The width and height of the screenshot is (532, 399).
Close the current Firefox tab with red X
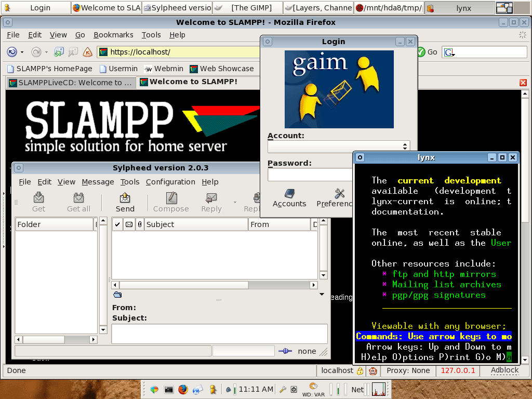click(523, 83)
